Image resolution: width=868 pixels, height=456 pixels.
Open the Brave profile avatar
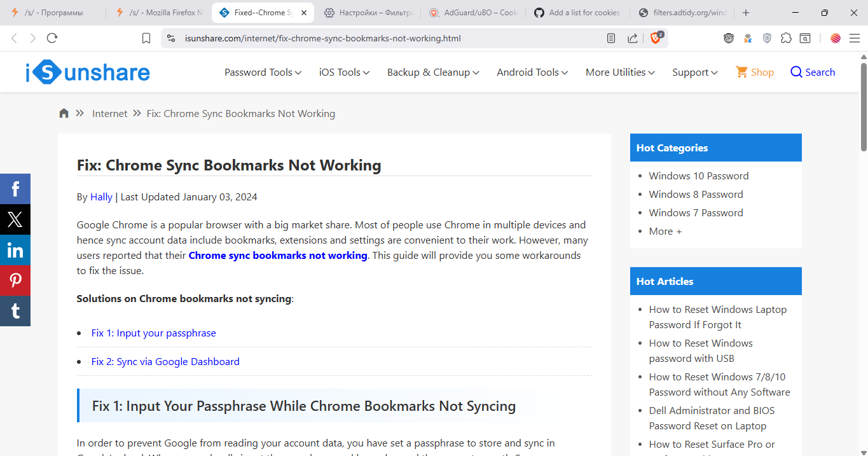[836, 38]
